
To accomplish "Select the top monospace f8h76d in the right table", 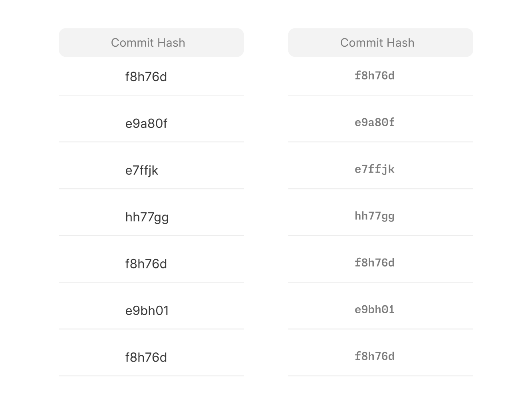I will coord(374,76).
